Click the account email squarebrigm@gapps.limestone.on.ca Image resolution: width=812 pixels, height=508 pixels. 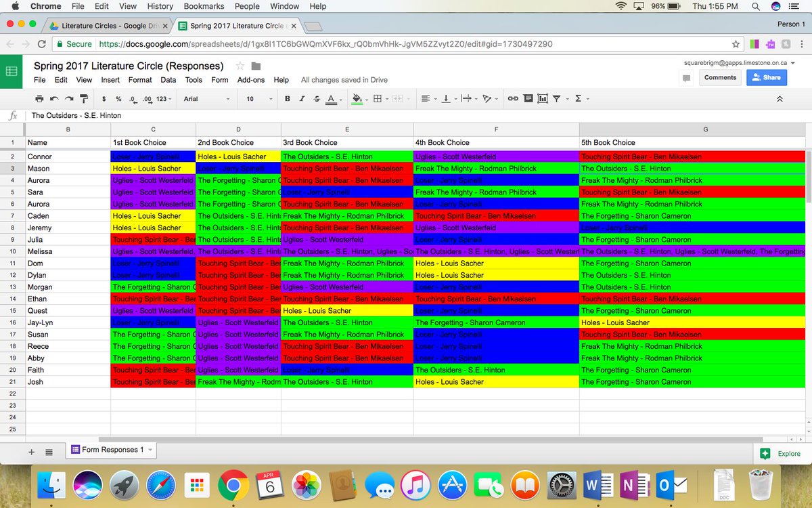pyautogui.click(x=736, y=62)
